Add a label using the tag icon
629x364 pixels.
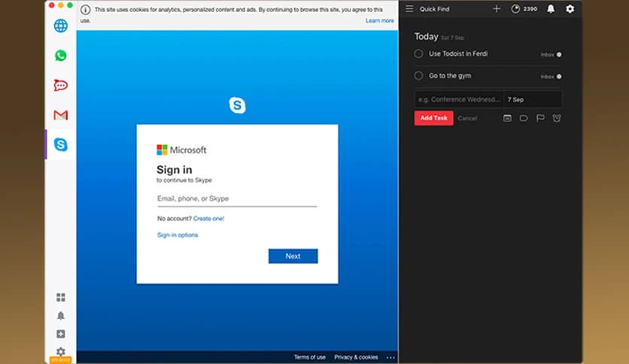coord(524,118)
